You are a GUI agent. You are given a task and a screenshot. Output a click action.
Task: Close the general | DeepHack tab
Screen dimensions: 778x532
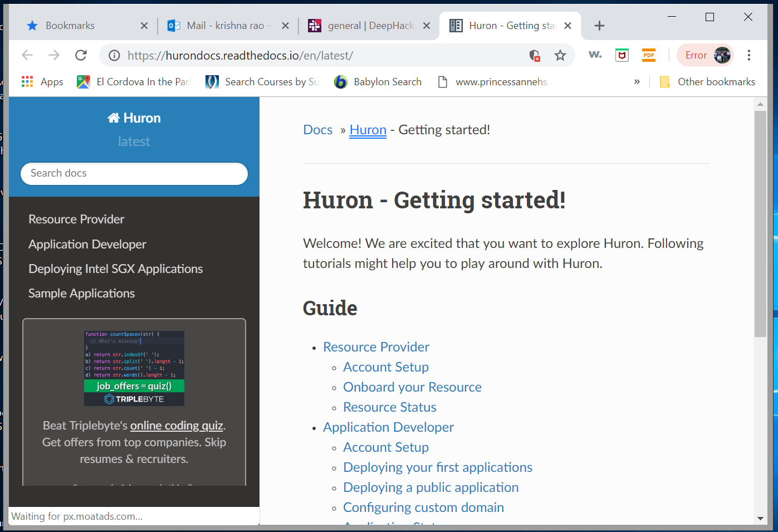tap(427, 26)
